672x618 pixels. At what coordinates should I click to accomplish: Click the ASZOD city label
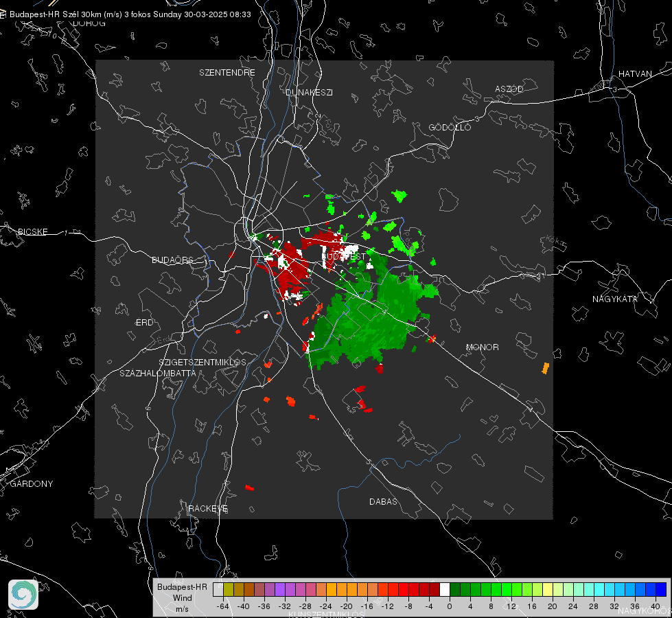[509, 89]
